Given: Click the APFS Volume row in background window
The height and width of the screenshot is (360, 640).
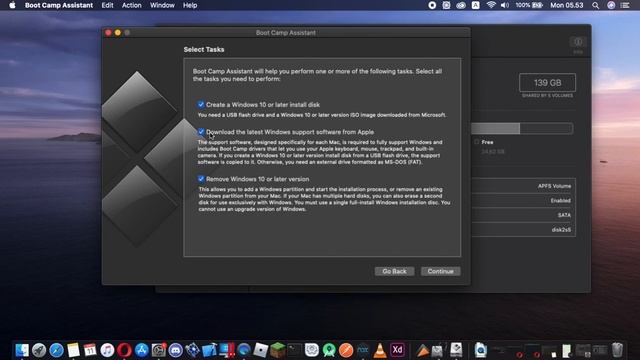Looking at the screenshot, I should pyautogui.click(x=524, y=186).
